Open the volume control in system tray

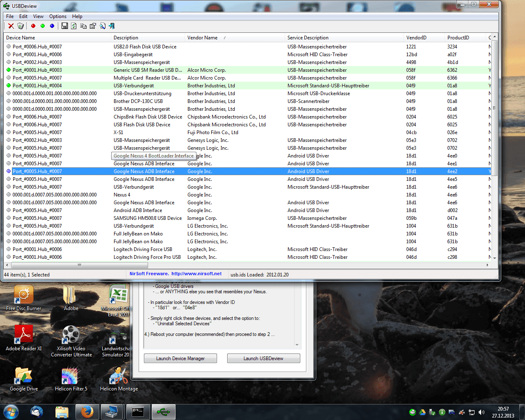pyautogui.click(x=482, y=412)
